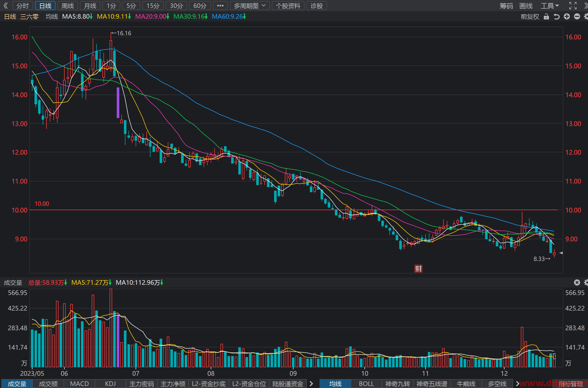Close the 成交量 volume panel
The width and height of the screenshot is (588, 388).
(x=577, y=282)
